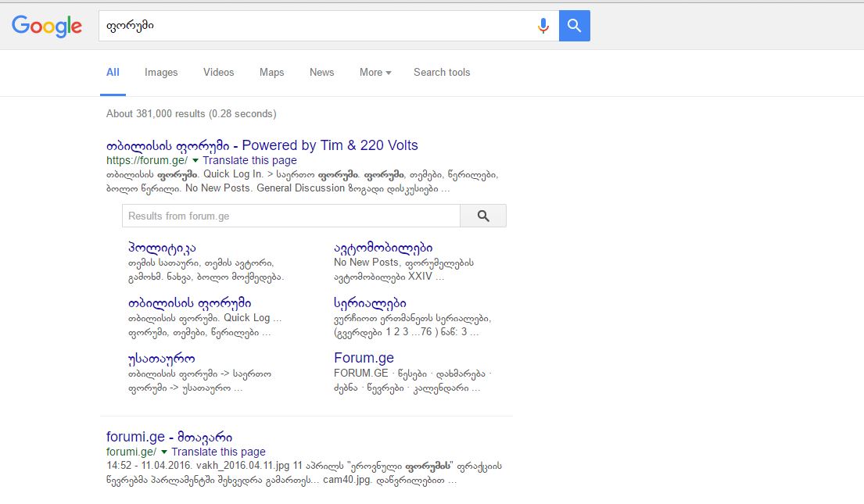Open the უსათაურო sitelink
864x504 pixels.
pos(161,359)
